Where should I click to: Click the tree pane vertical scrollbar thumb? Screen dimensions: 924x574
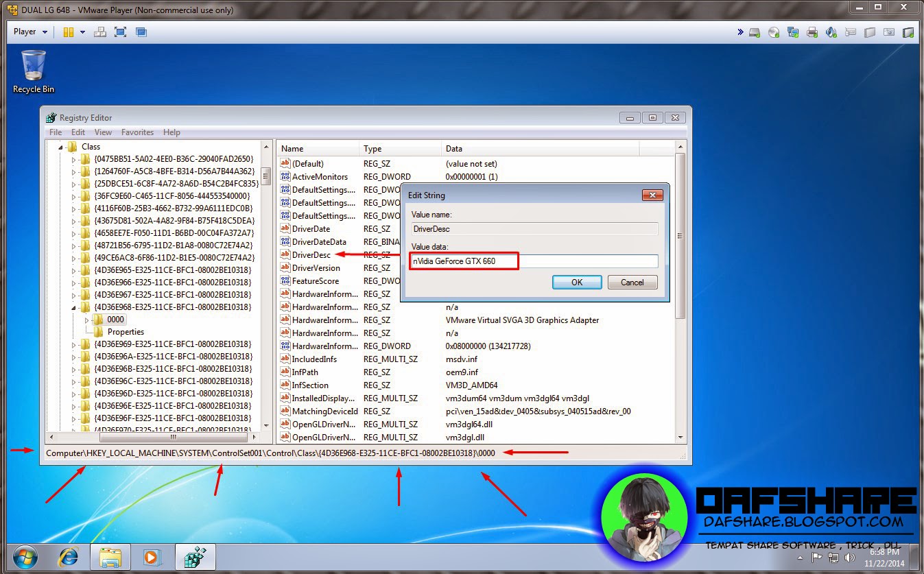[266, 176]
